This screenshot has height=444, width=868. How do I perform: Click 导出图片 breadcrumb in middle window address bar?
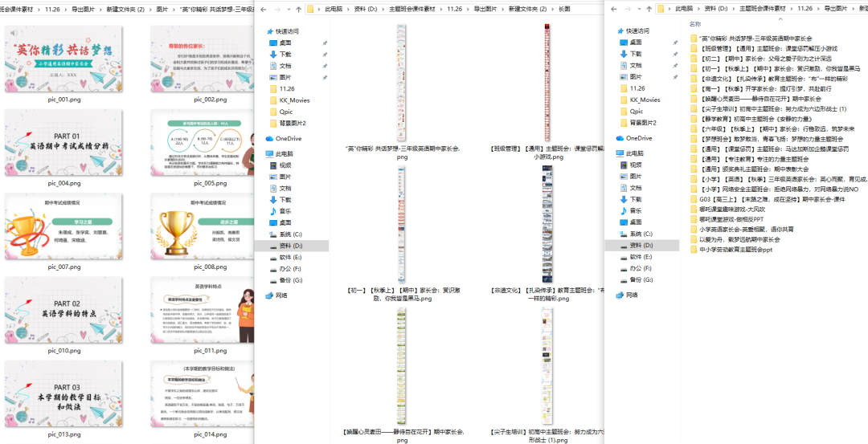coord(485,10)
